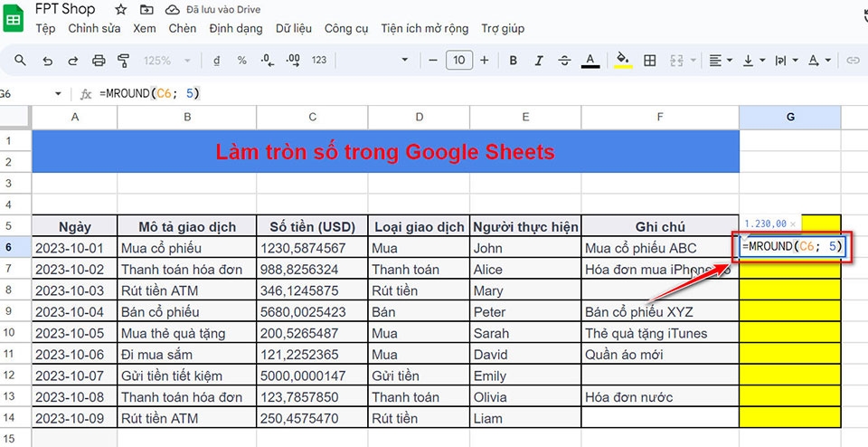Viewport: 868px width, 447px height.
Task: Open the vertical align dropdown
Action: point(754,61)
